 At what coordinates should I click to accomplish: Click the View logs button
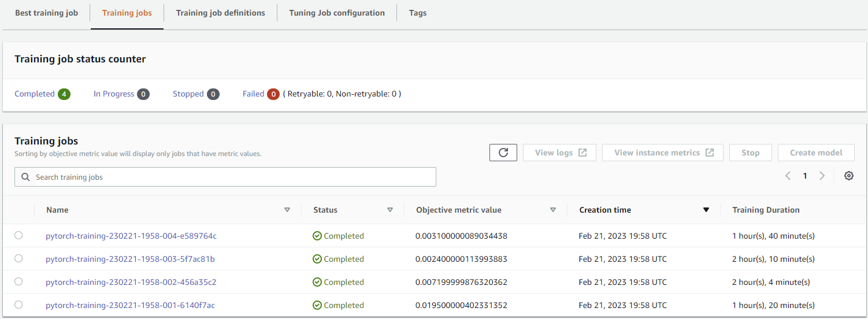pos(559,153)
